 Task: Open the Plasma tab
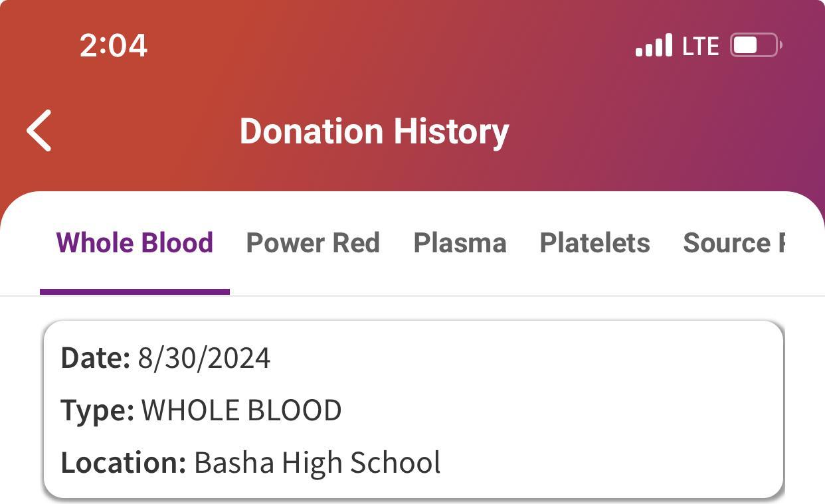(460, 243)
